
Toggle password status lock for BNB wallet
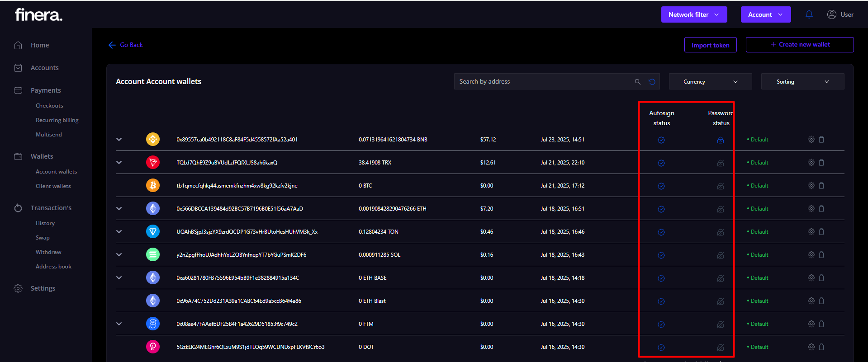(720, 140)
